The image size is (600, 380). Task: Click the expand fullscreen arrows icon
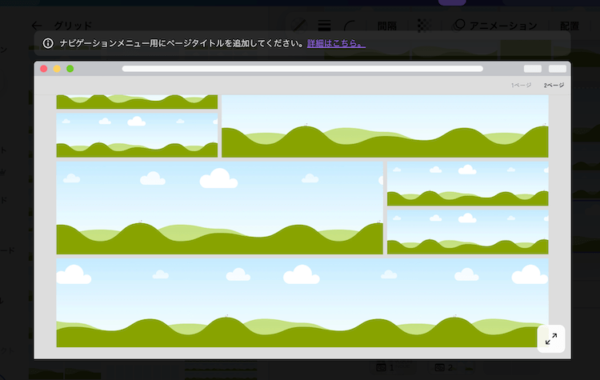pos(551,339)
